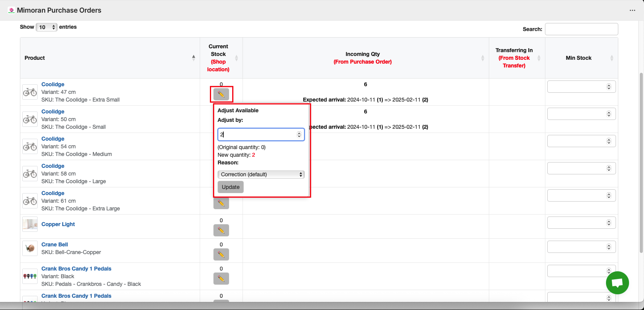Click the Crane Bell product thumbnail
This screenshot has height=310, width=644.
pyautogui.click(x=30, y=248)
